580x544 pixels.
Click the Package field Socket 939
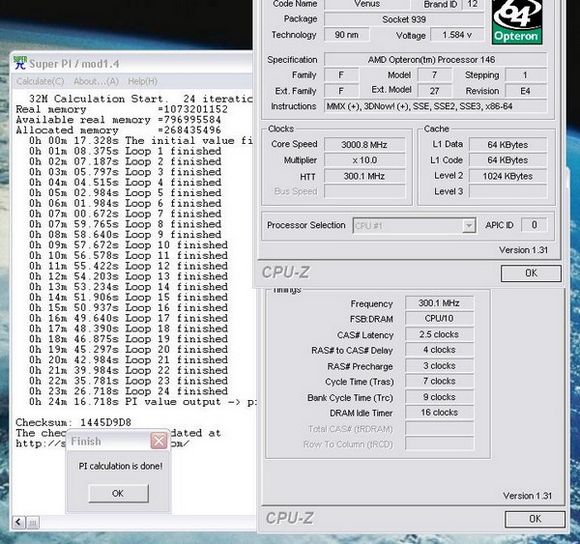(x=404, y=19)
